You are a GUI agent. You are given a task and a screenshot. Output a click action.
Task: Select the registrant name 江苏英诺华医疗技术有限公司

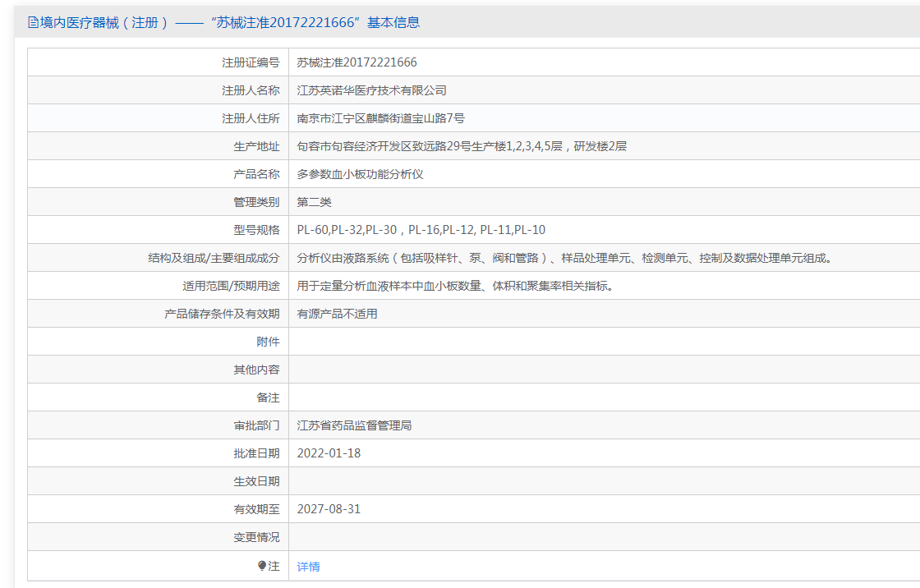[371, 90]
